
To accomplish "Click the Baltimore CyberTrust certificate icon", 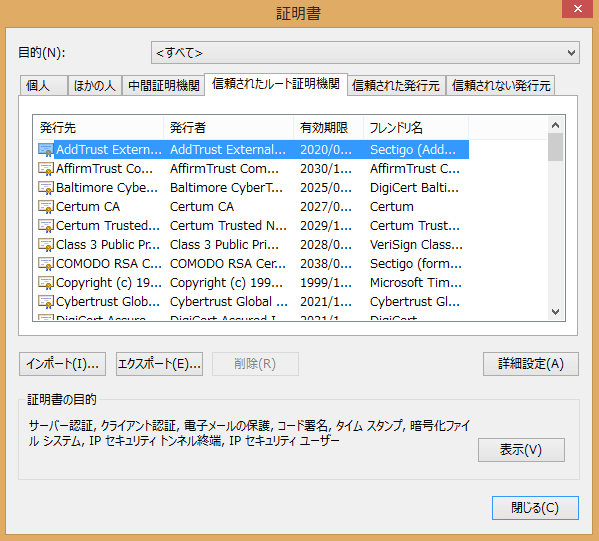I will pos(46,188).
